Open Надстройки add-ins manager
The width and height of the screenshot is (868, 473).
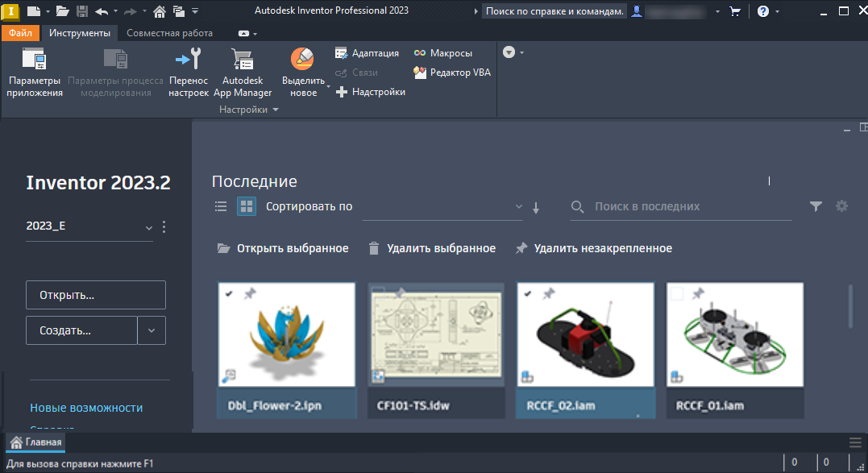(371, 92)
